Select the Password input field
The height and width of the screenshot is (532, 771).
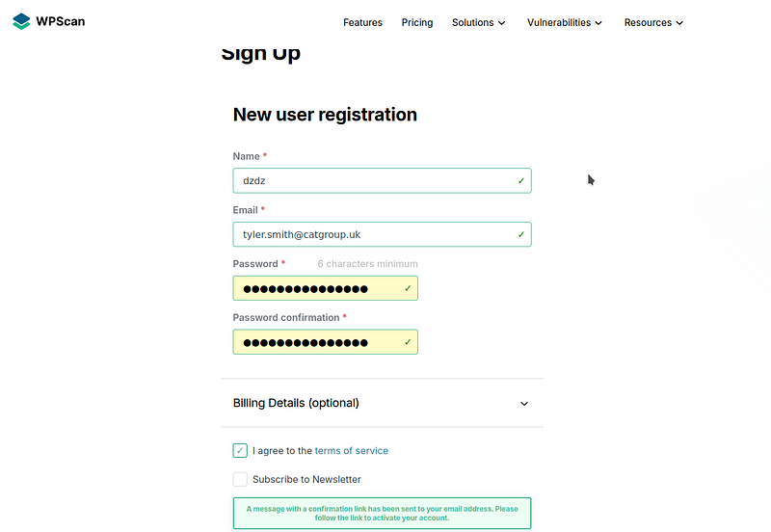pos(326,288)
